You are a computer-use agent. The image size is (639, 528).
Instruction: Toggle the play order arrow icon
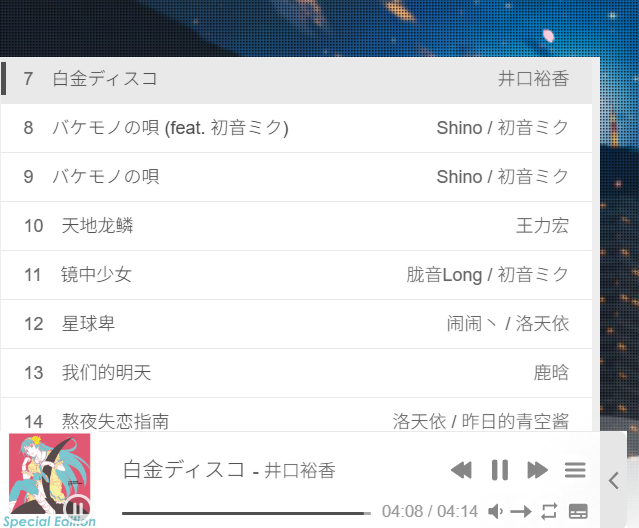pos(521,511)
